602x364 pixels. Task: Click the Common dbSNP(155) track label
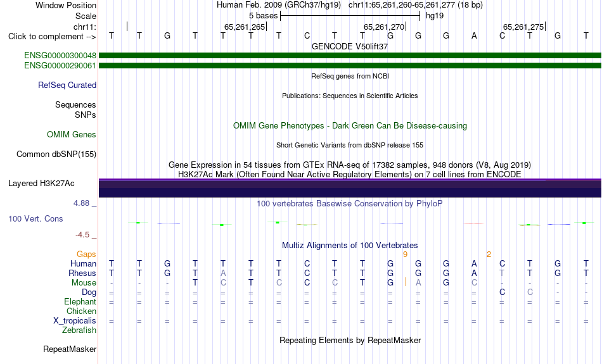pyautogui.click(x=56, y=154)
